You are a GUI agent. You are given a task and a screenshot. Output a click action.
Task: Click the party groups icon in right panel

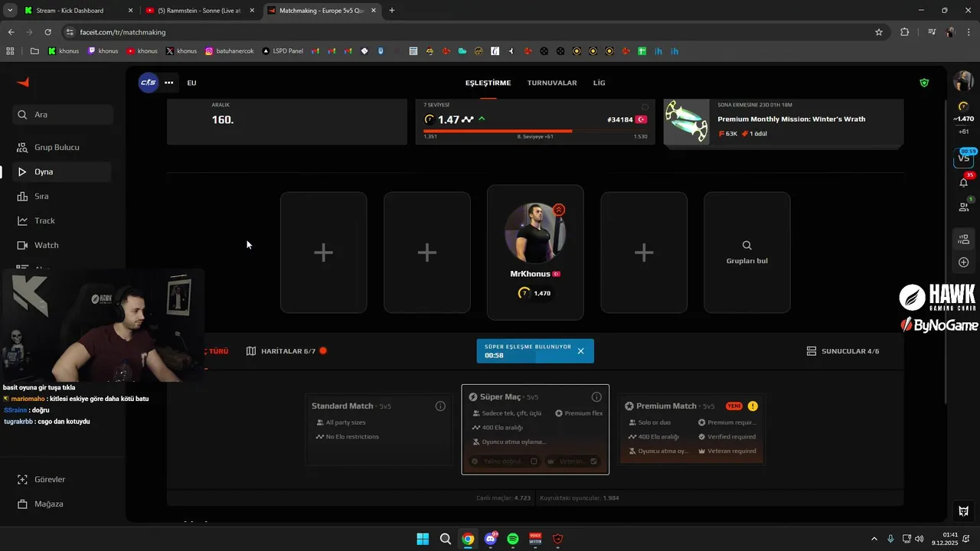[x=964, y=240]
